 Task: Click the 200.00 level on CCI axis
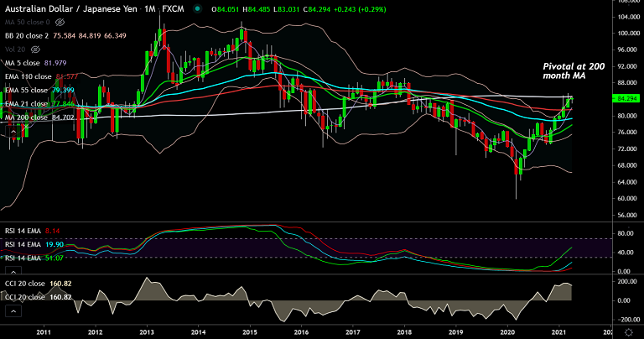[626, 281]
